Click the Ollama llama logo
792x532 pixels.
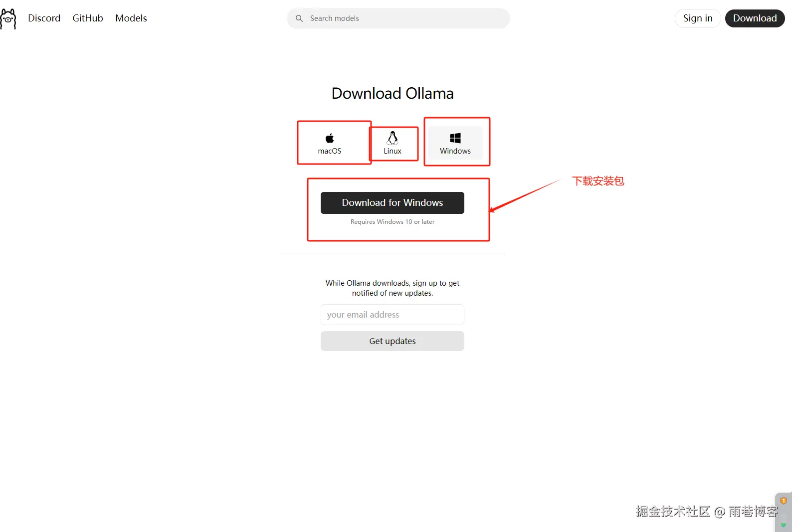pos(8,19)
